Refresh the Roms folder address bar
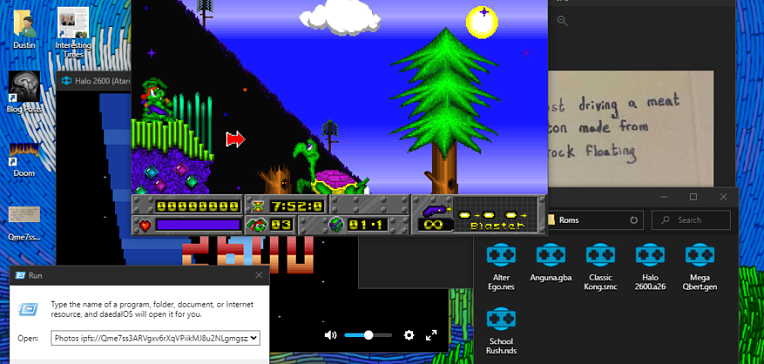The image size is (764, 364). pyautogui.click(x=633, y=220)
